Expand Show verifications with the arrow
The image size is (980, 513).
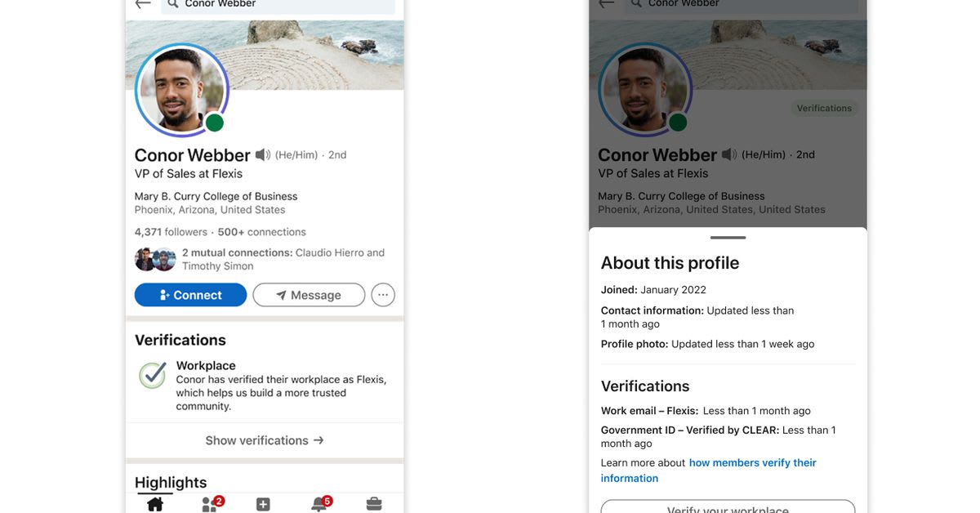click(x=265, y=440)
